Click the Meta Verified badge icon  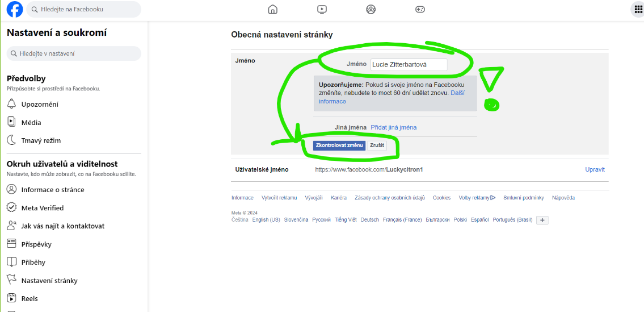[11, 208]
